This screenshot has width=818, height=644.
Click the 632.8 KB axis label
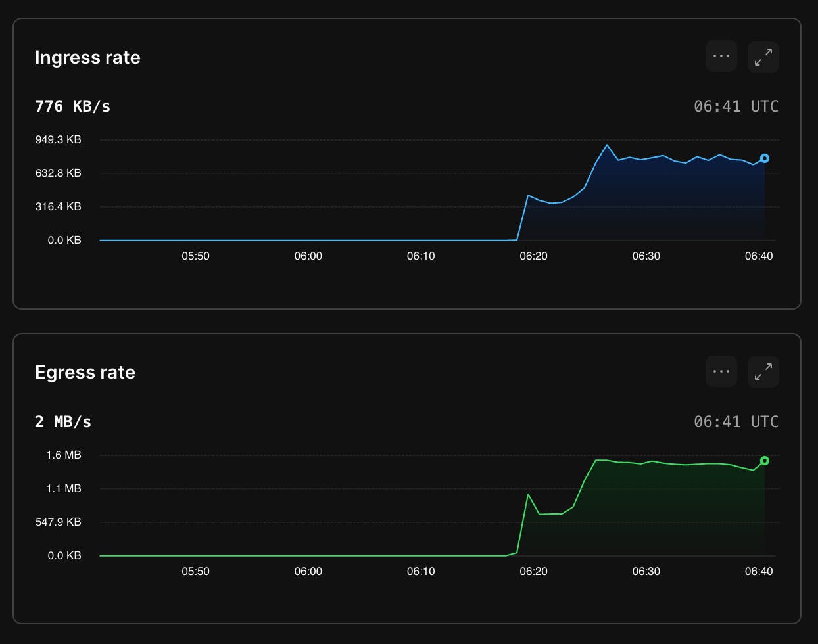coord(59,173)
